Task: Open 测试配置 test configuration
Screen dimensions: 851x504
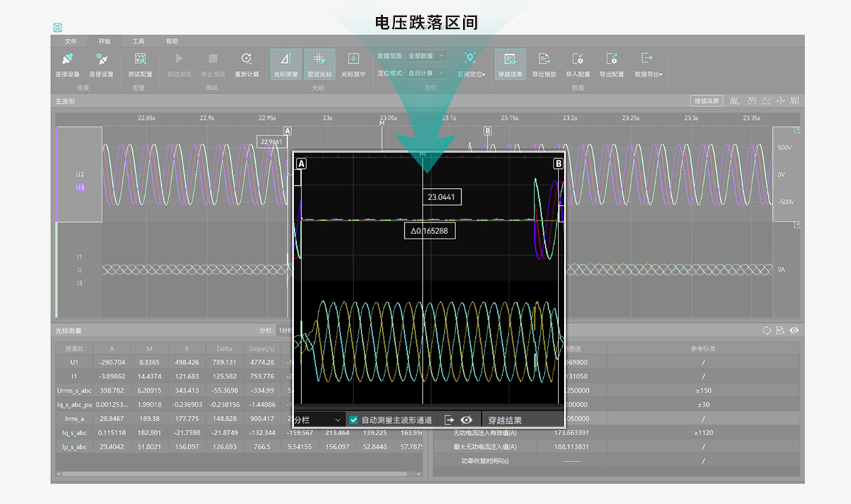Action: click(140, 60)
